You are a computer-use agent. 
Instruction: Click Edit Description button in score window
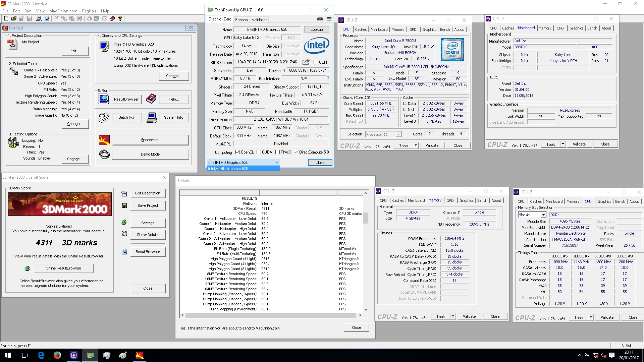(148, 193)
